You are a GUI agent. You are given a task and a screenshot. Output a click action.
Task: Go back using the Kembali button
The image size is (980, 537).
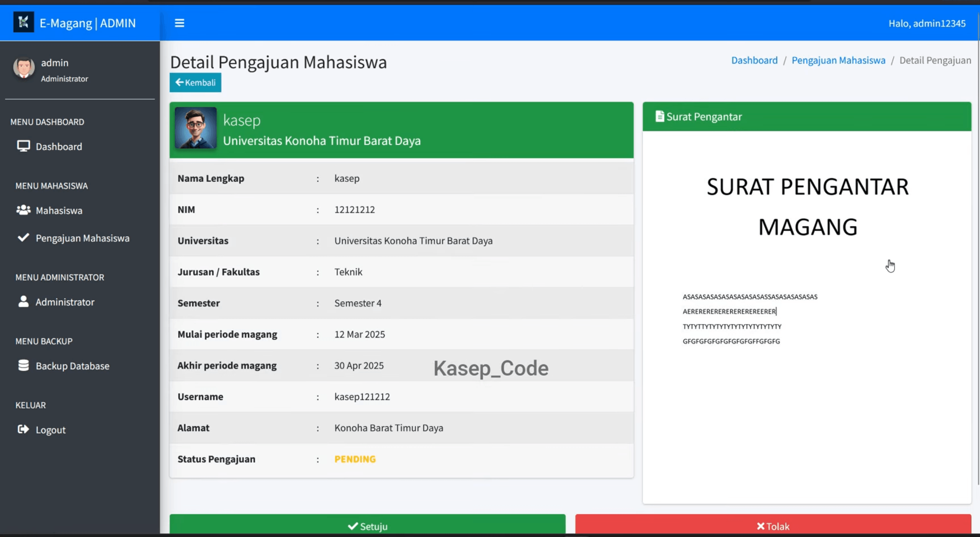(195, 82)
